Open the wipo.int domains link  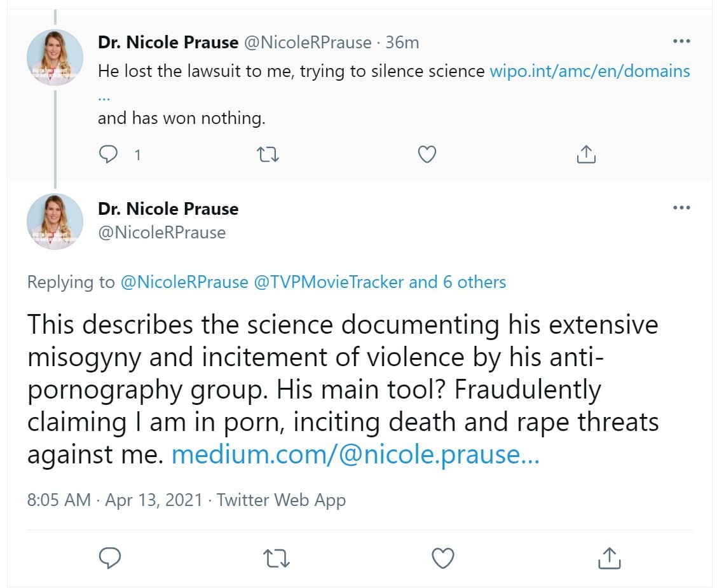[589, 71]
